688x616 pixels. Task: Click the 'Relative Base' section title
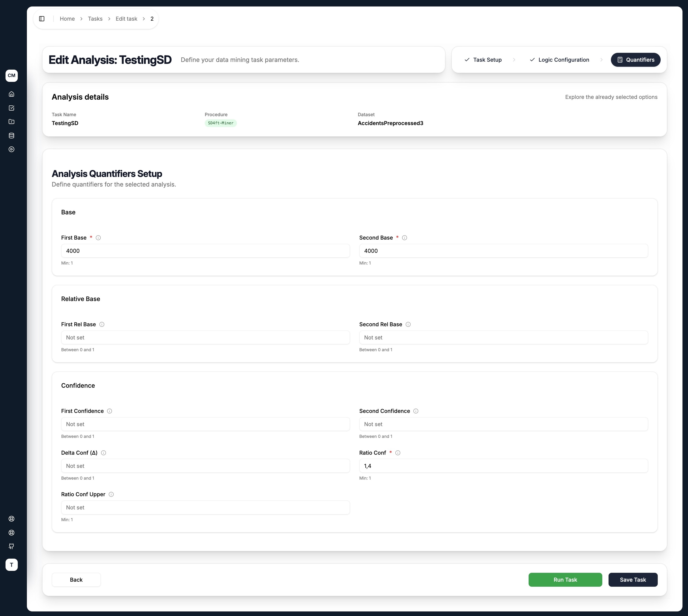point(81,299)
